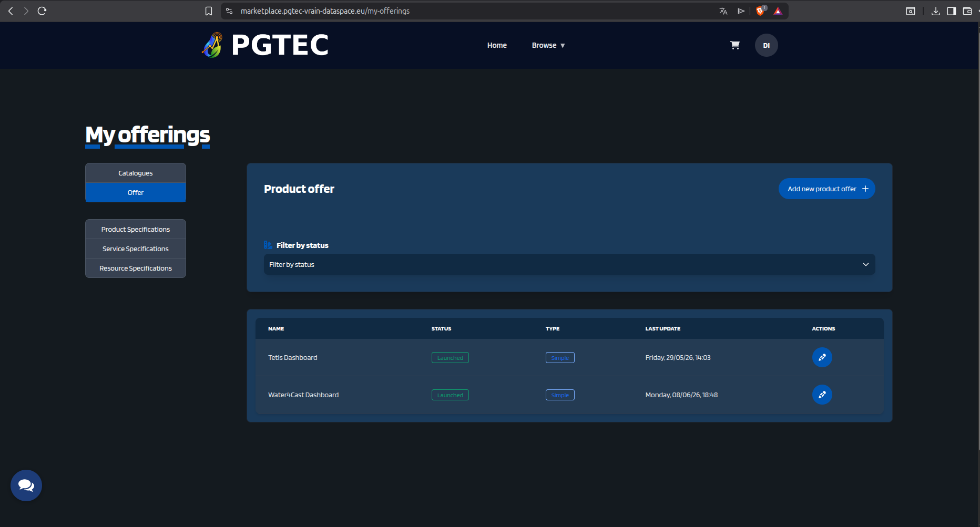The image size is (980, 527).
Task: Click the Brave Rewards triangle icon
Action: coord(778,11)
